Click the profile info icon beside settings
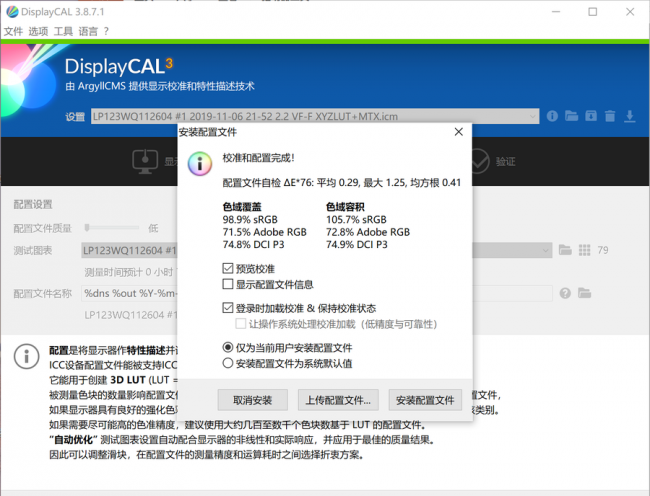Screen dimensions: 650x496 coord(552,116)
